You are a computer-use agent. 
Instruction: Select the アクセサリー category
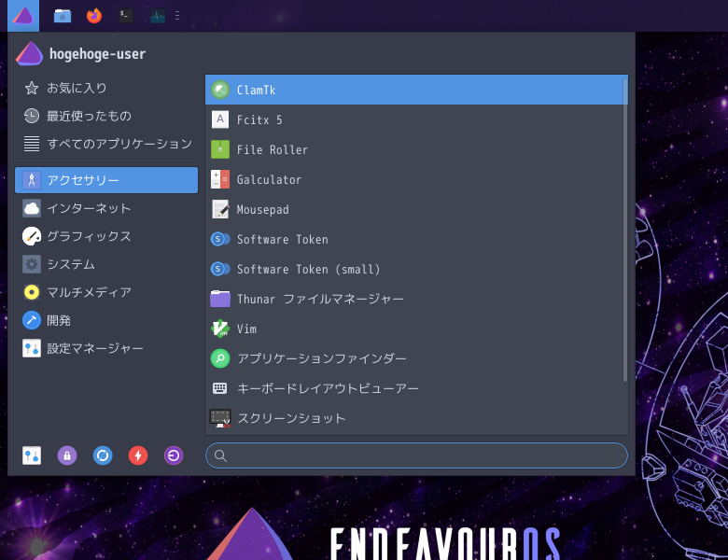point(106,180)
